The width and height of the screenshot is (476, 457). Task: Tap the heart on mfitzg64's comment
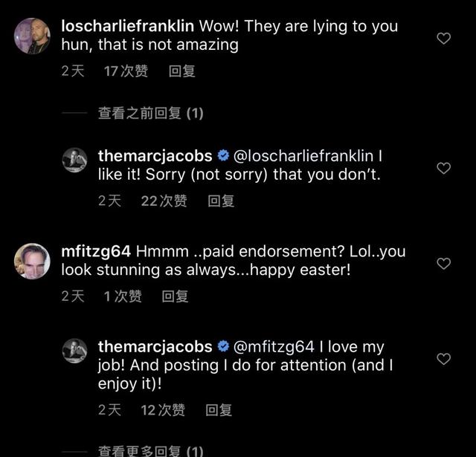(443, 264)
